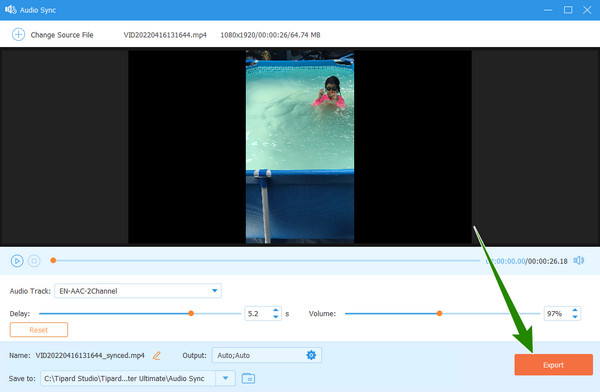Image resolution: width=600 pixels, height=392 pixels.
Task: Click the Reset button
Action: (x=39, y=330)
